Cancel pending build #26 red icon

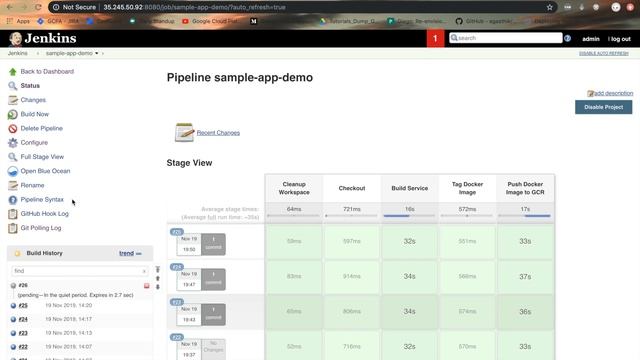click(147, 286)
